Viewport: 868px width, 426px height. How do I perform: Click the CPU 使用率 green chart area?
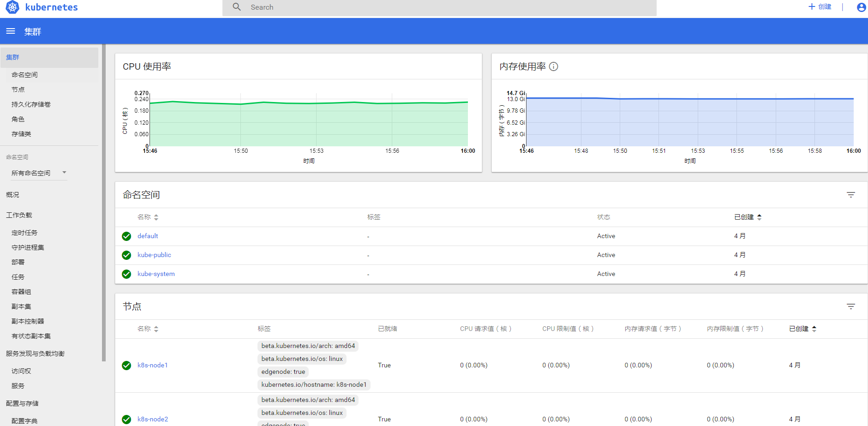point(309,125)
